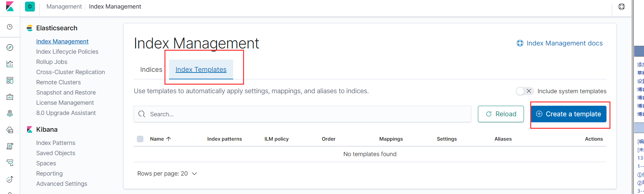Image resolution: width=644 pixels, height=194 pixels.
Task: Open Visualize chart icon in sidebar
Action: [x=10, y=64]
